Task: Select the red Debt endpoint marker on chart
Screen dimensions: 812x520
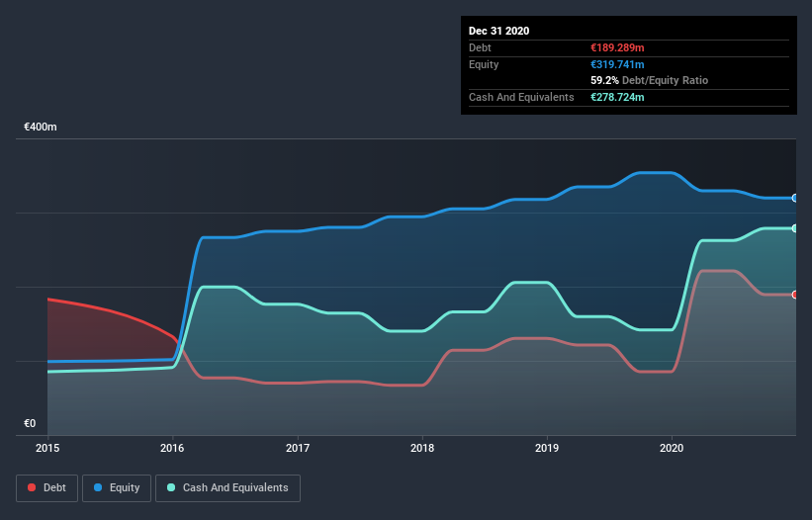Action: 795,295
